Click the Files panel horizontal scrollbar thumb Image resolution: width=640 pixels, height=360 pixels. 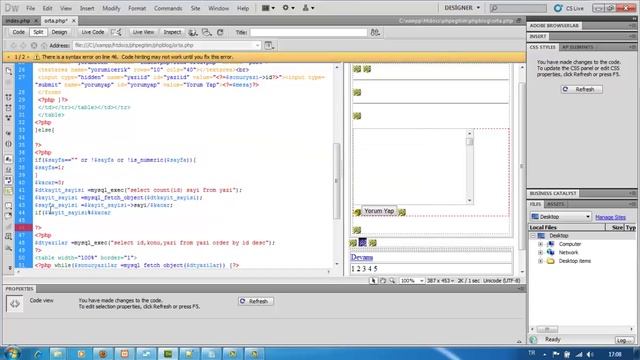547,329
